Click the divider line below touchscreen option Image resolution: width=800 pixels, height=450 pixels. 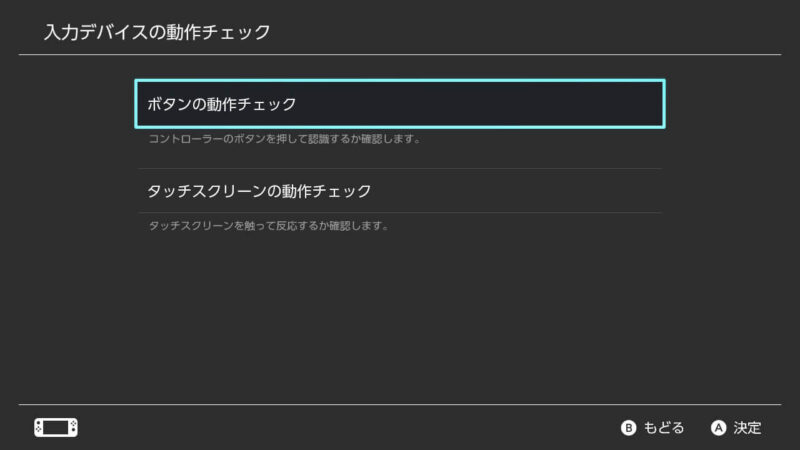tap(400, 213)
